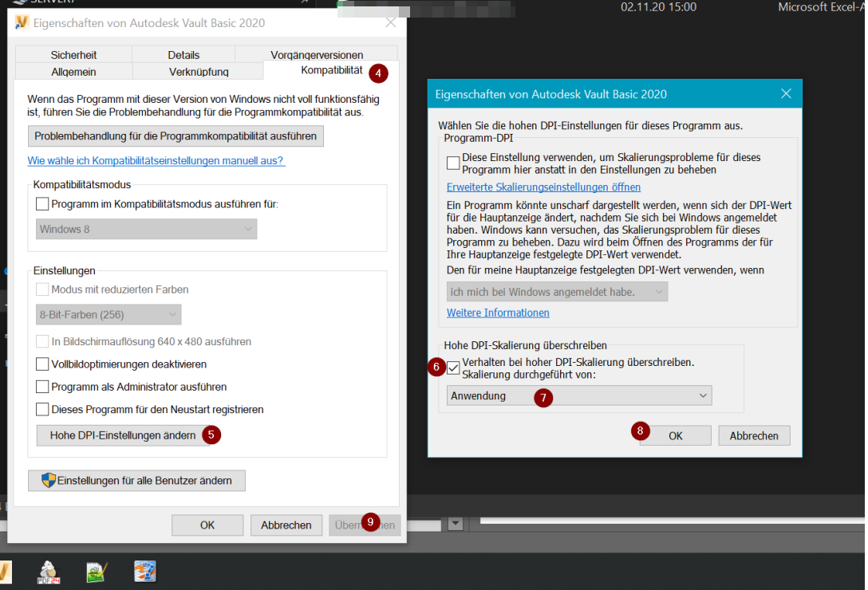Click the dropdown arrow in the background window
Image resolution: width=868 pixels, height=590 pixels.
tap(456, 523)
